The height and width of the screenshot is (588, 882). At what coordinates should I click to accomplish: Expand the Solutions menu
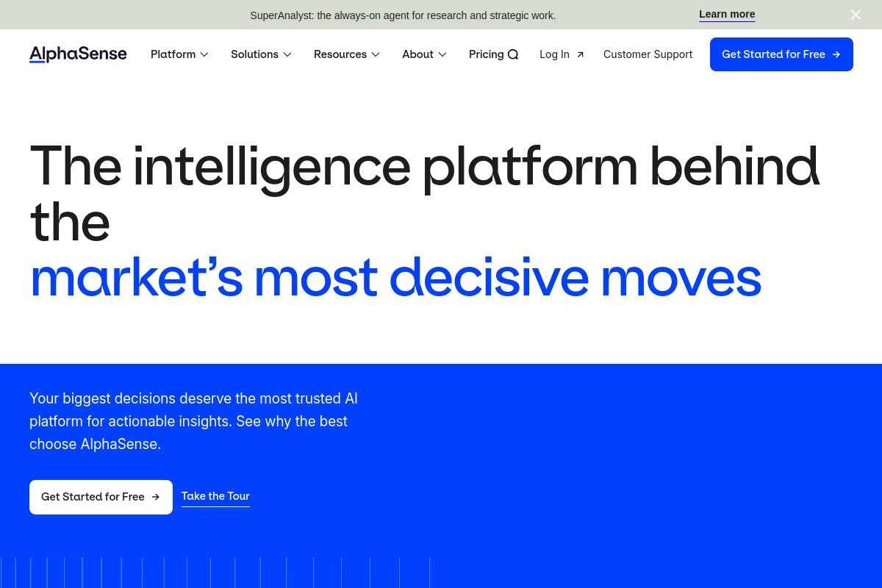coord(261,54)
